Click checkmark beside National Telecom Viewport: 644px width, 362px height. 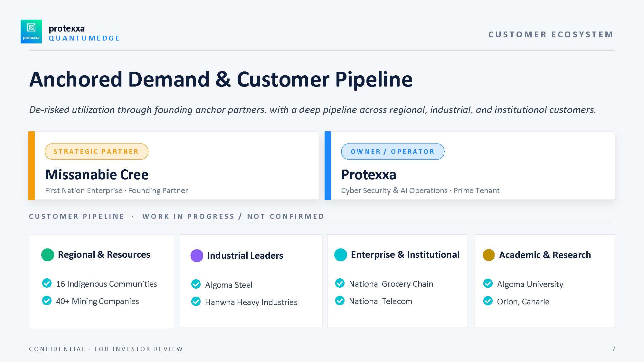pos(340,301)
